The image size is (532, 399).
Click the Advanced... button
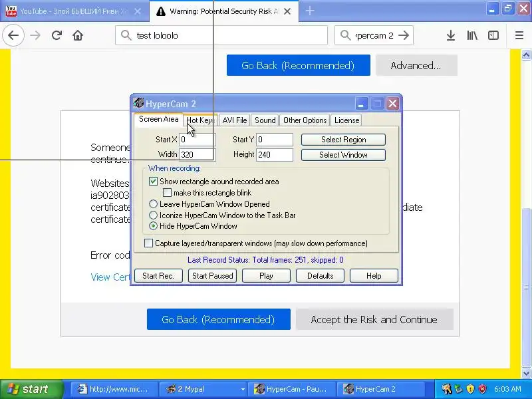click(x=416, y=65)
